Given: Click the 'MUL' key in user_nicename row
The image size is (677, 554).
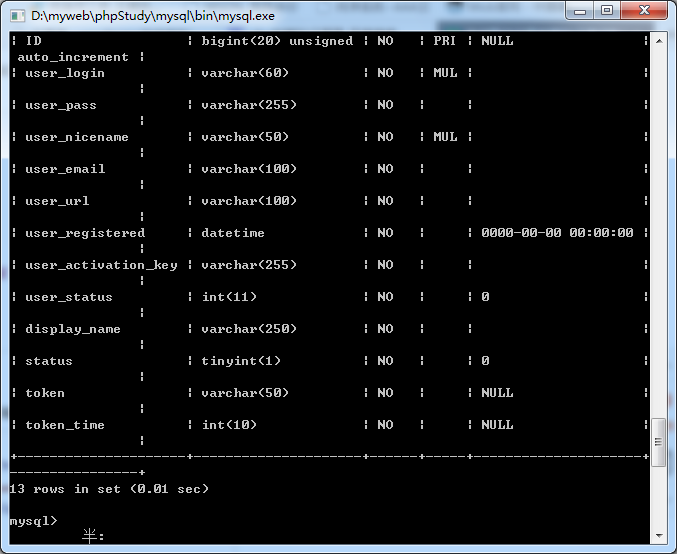Looking at the screenshot, I should tap(445, 137).
